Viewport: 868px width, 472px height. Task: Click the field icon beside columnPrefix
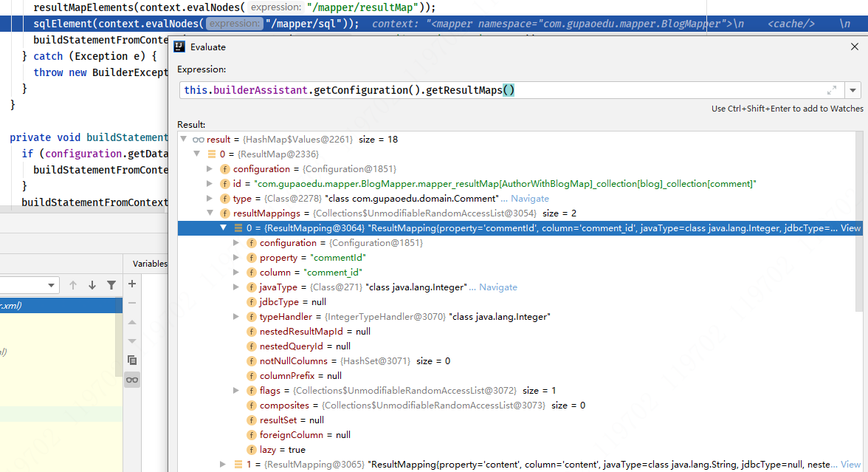pos(251,375)
